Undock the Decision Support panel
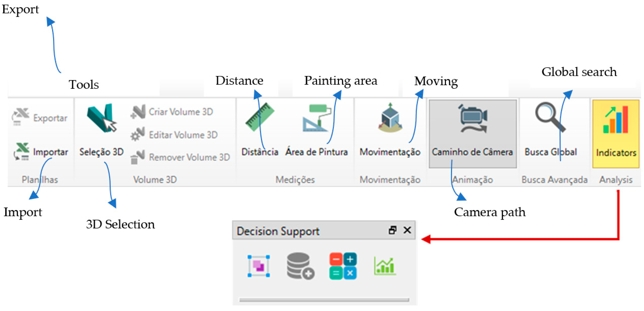Viewport: 644px width, 311px height. click(x=392, y=230)
